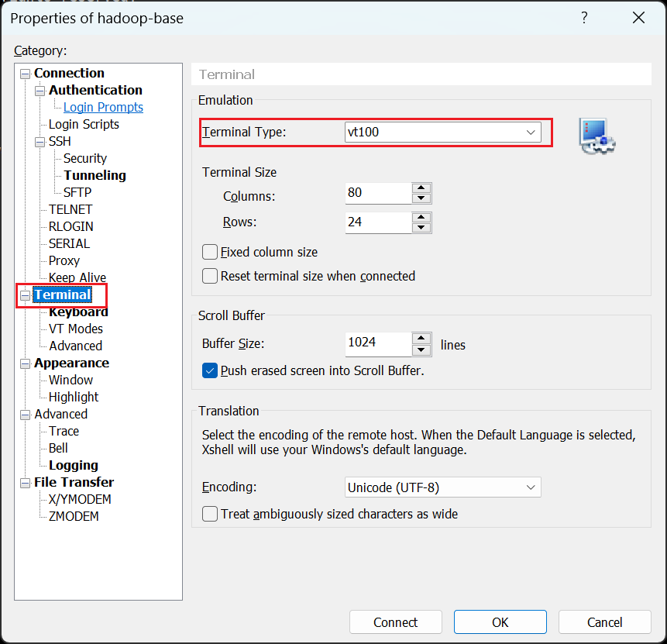Image resolution: width=667 pixels, height=644 pixels.
Task: Click the terminal computer icon beside Terminal Type
Action: [x=597, y=136]
